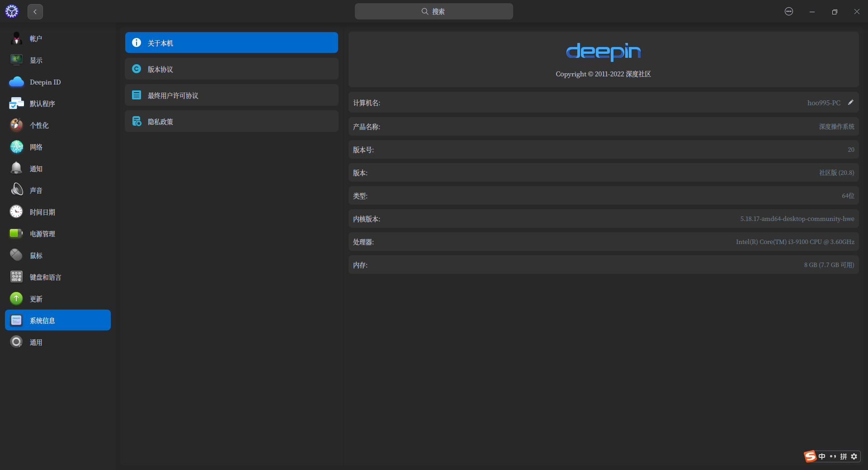Viewport: 868px width, 470px height.
Task: Open the 隐私政策 section
Action: tap(231, 121)
